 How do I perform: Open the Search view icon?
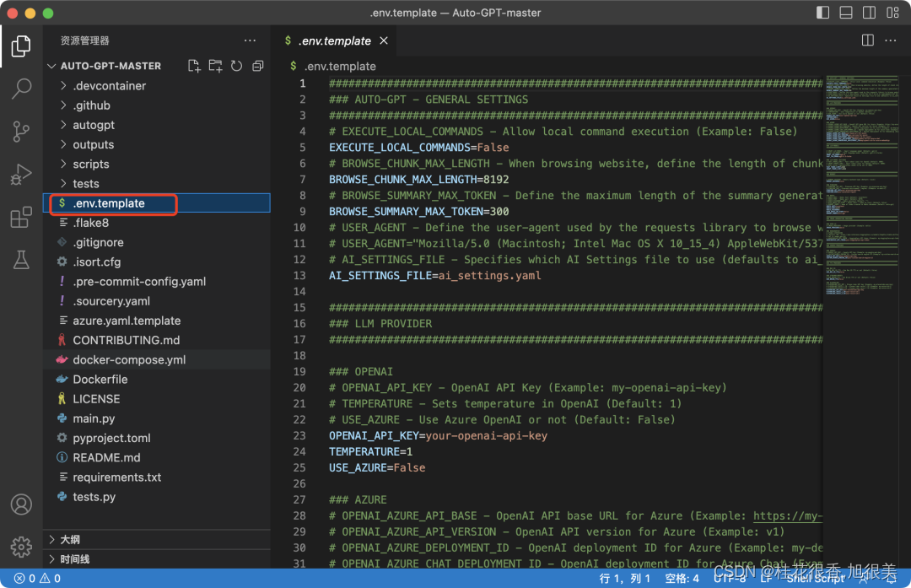tap(21, 89)
